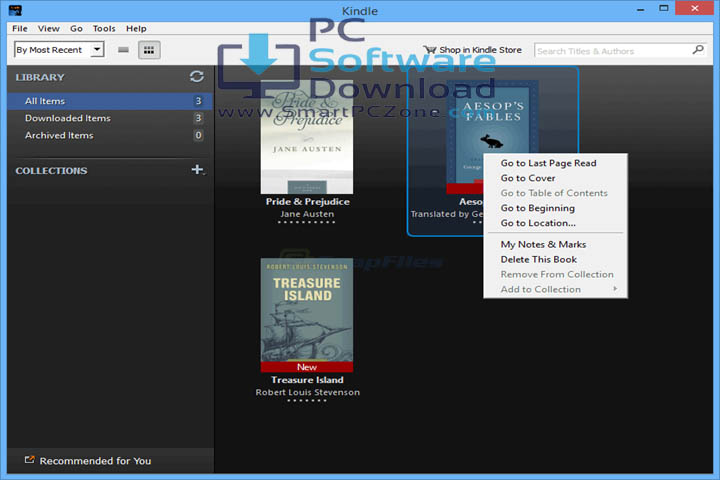Image resolution: width=720 pixels, height=480 pixels.
Task: Select Archived Items in the library
Action: click(x=110, y=136)
